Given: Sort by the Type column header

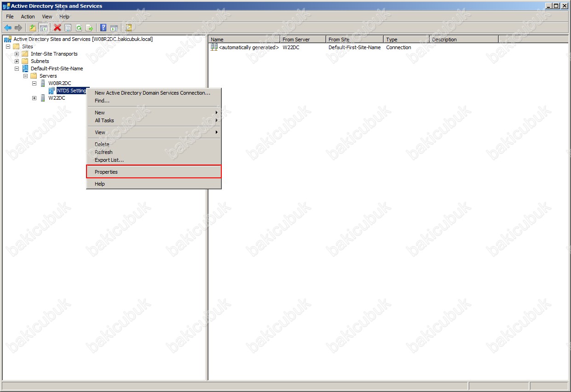Looking at the screenshot, I should click(x=406, y=40).
